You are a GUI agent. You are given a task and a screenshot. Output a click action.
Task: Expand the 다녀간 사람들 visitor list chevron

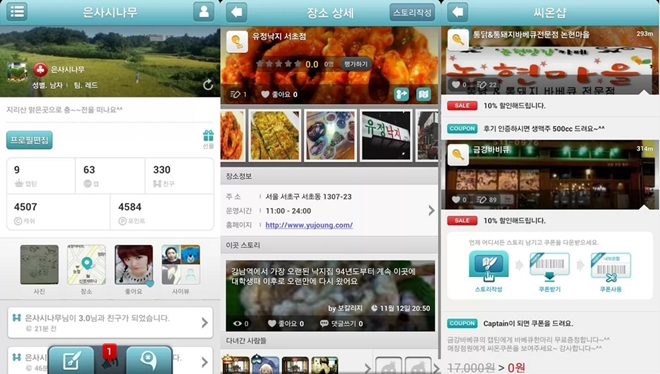pos(367,368)
